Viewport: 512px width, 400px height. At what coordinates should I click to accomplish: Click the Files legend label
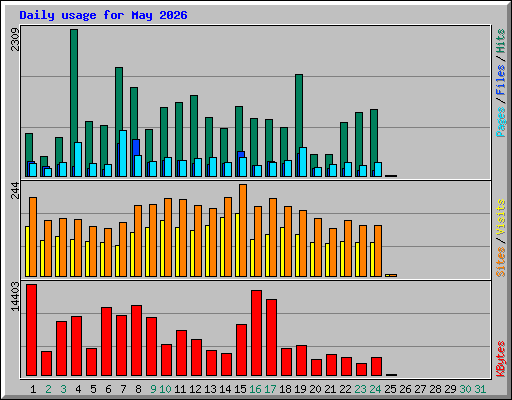click(501, 80)
